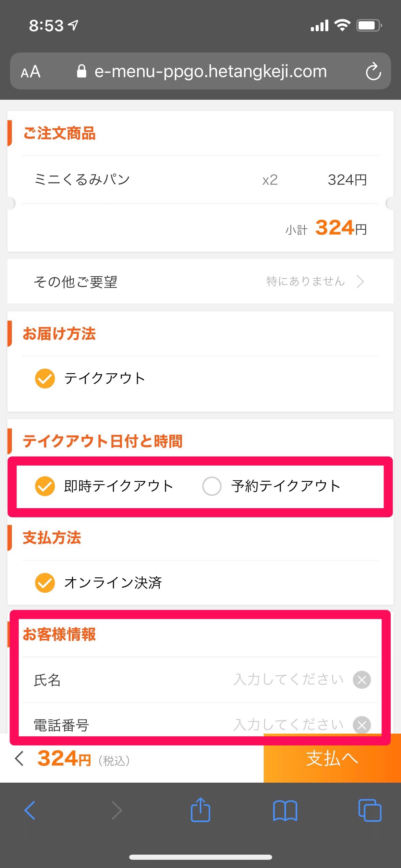Open Safari tabs overview icon

[369, 810]
